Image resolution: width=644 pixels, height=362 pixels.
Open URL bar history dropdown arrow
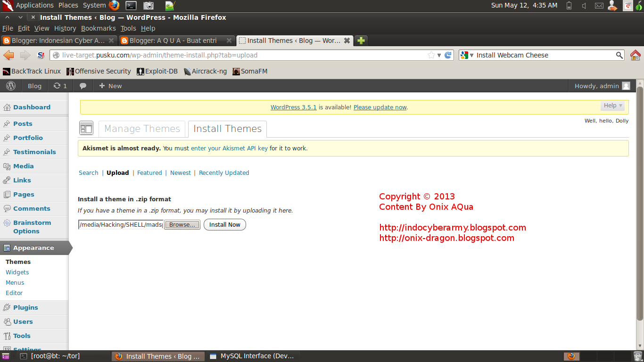click(x=439, y=55)
